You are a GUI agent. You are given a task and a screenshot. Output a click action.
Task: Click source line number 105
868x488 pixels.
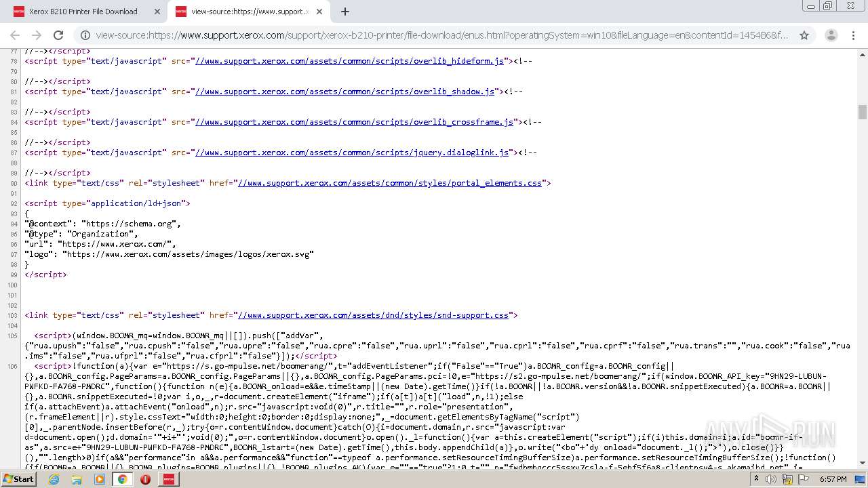click(12, 335)
